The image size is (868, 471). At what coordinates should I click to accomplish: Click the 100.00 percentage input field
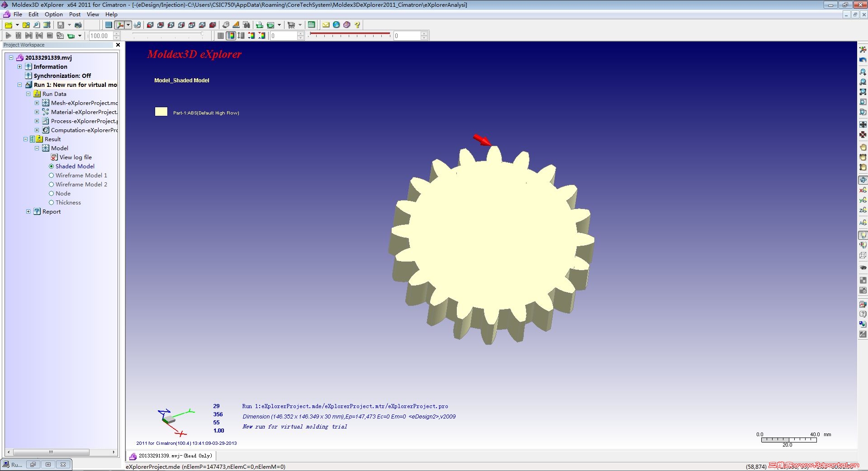tap(100, 36)
